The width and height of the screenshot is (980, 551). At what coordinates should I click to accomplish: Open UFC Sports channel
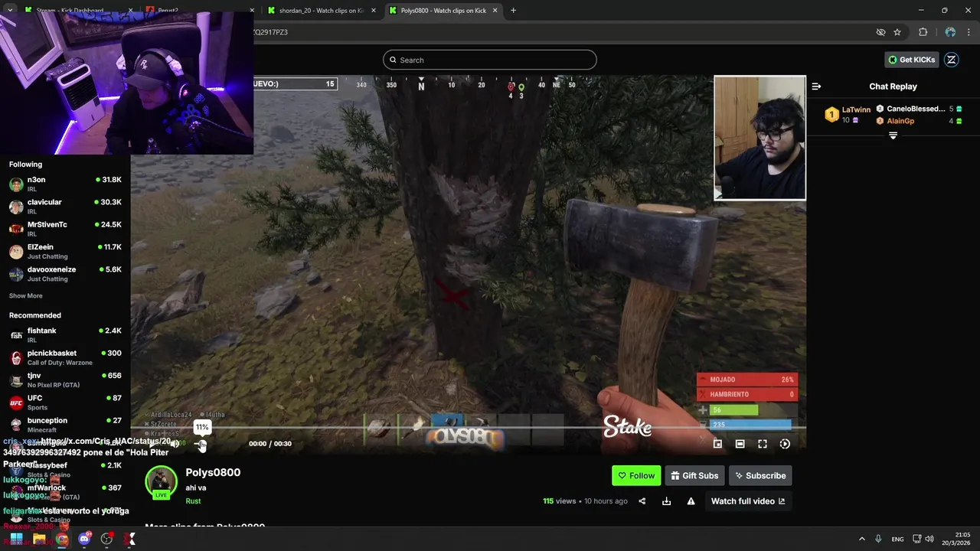point(65,403)
